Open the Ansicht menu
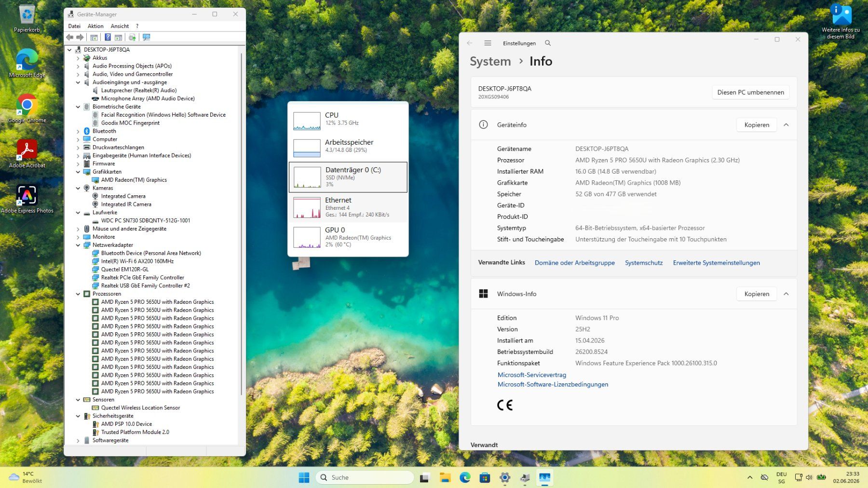Image resolution: width=868 pixels, height=488 pixels. 120,26
